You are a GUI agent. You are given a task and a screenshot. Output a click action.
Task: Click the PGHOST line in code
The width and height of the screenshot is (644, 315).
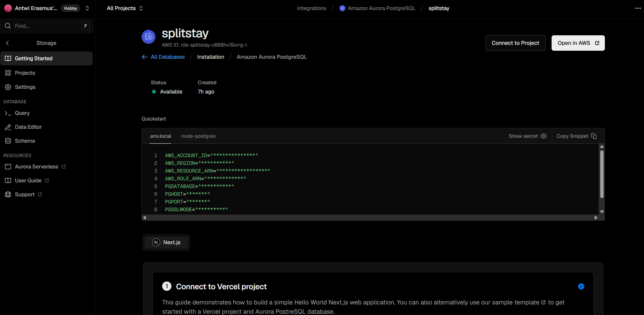tap(187, 194)
